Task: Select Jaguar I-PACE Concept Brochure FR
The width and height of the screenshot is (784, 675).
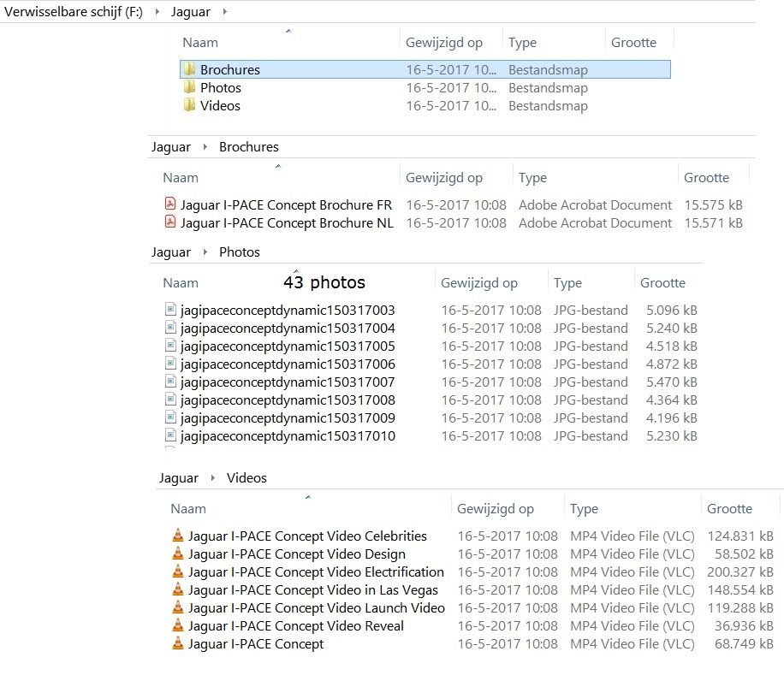Action: (286, 204)
